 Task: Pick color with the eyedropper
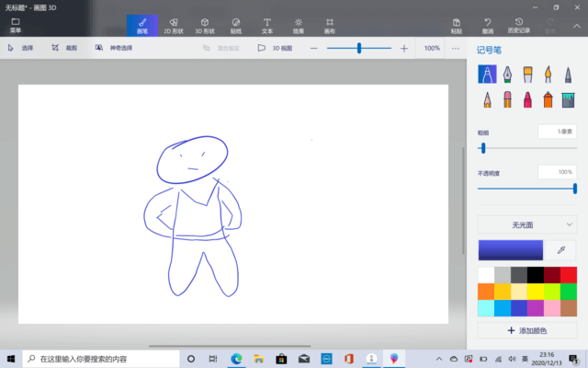pyautogui.click(x=561, y=250)
